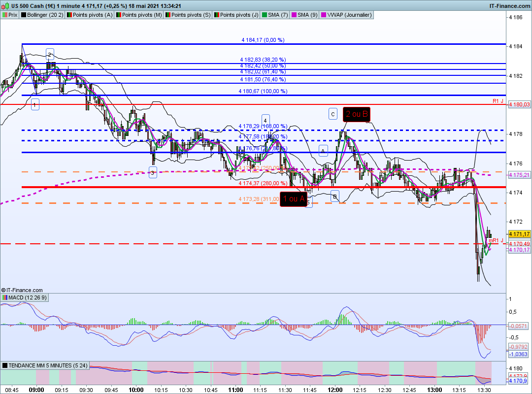Select the Points pivots (M) tab
Screen dimensions: 532x394
tap(138, 15)
